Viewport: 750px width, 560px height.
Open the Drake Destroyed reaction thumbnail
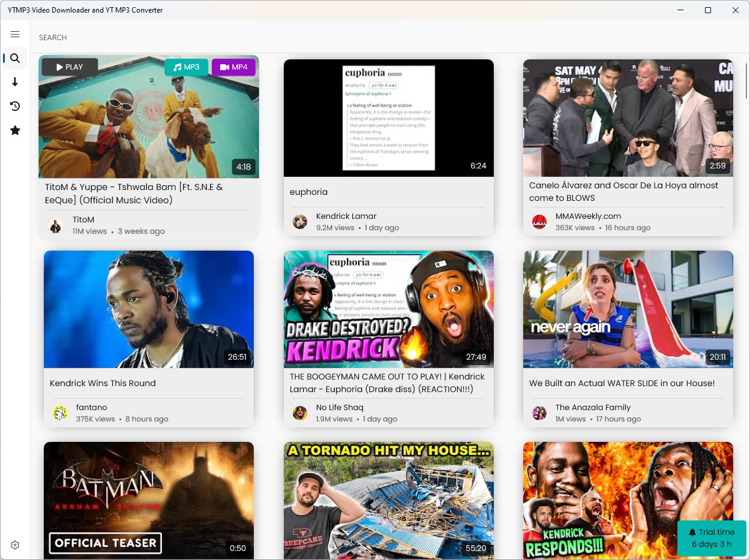pos(389,309)
